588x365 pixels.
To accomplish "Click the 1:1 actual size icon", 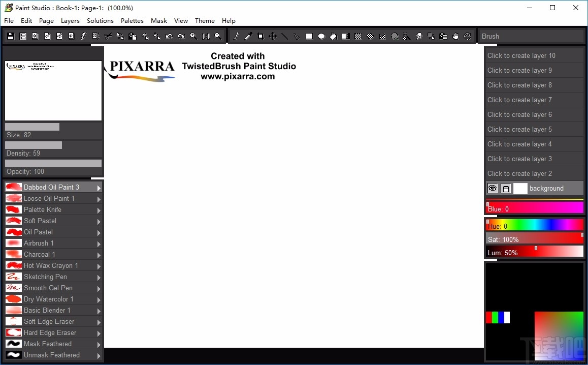I will 206,36.
